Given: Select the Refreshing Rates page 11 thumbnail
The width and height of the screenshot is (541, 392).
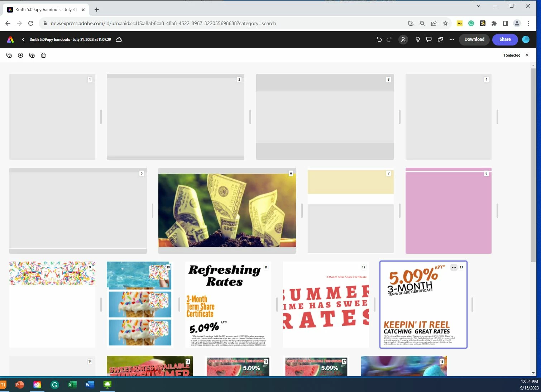Looking at the screenshot, I should click(228, 304).
